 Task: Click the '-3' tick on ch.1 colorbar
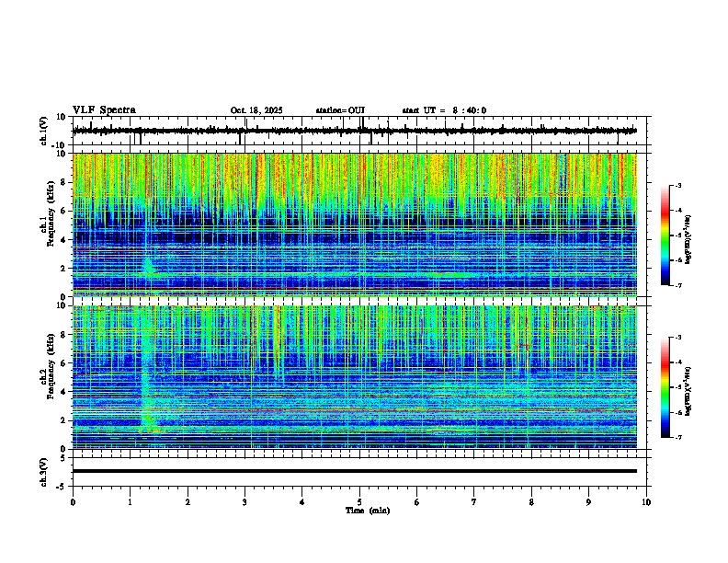pyautogui.click(x=678, y=185)
